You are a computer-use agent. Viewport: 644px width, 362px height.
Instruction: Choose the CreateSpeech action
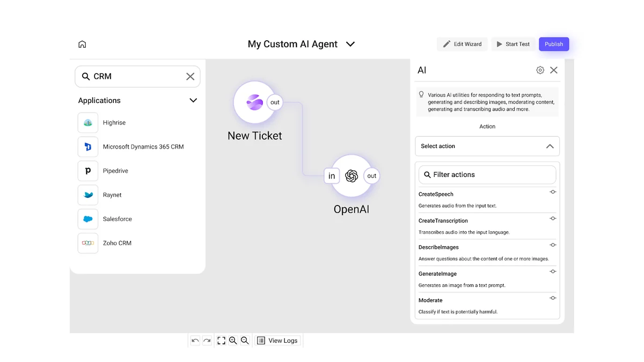(x=487, y=200)
